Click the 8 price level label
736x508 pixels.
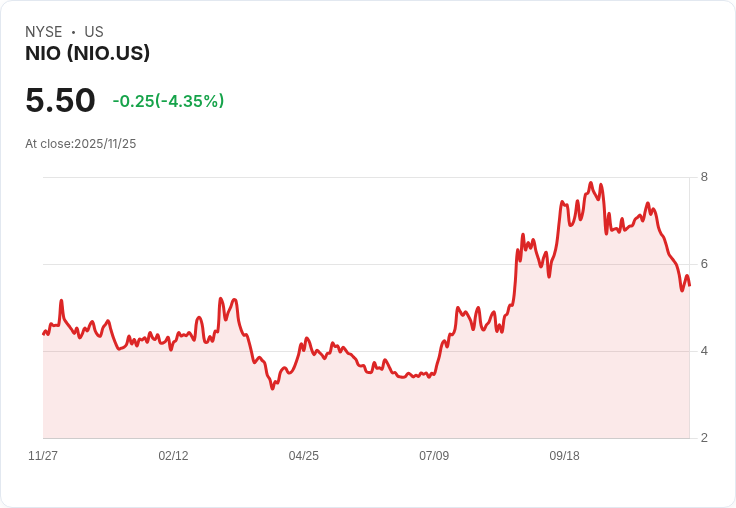tap(704, 178)
